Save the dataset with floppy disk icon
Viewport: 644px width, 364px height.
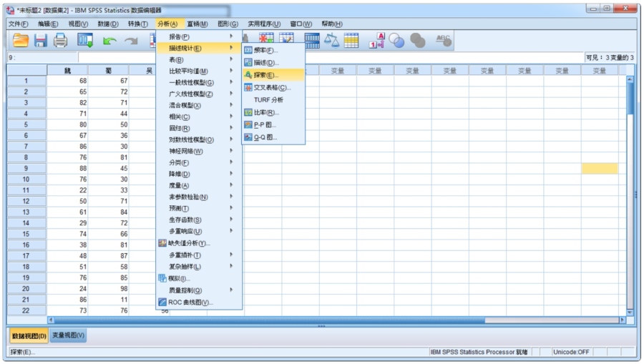[x=40, y=40]
